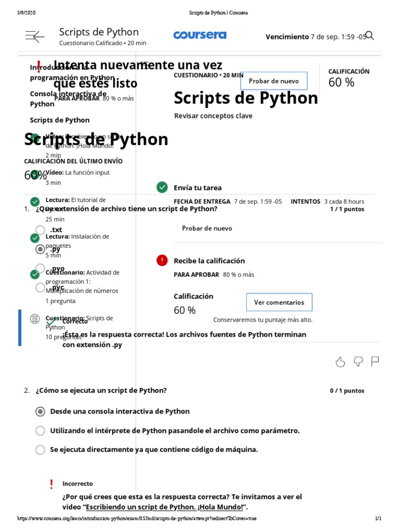
Task: Click the thumbs down icon
Action: [x=357, y=362]
